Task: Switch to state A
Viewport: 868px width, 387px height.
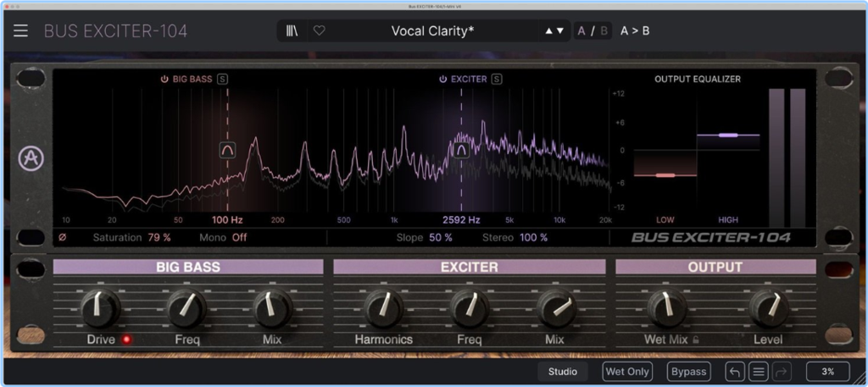Action: click(581, 31)
